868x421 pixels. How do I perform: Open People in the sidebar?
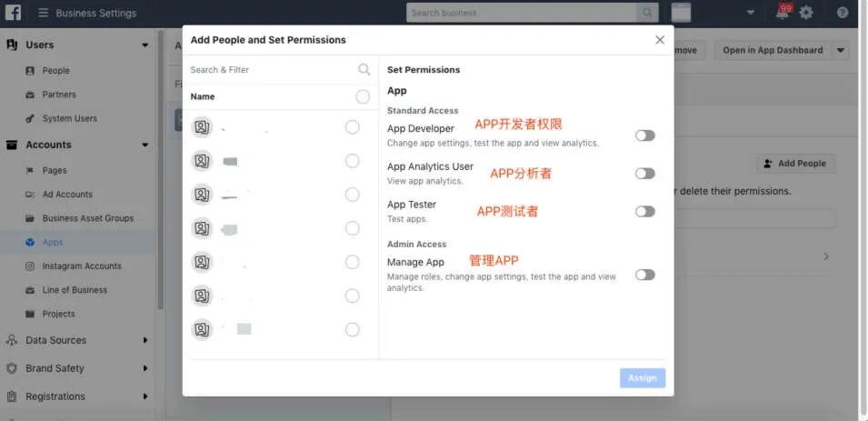click(56, 71)
